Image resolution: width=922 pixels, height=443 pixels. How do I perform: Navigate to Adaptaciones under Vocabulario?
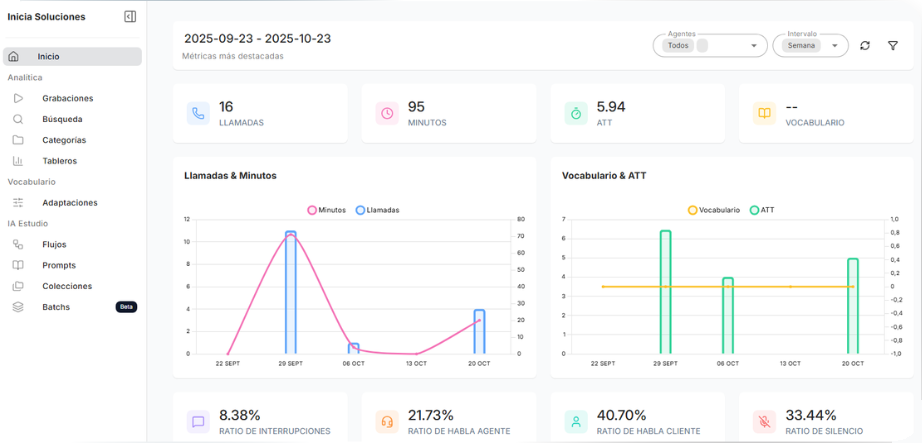pos(70,203)
